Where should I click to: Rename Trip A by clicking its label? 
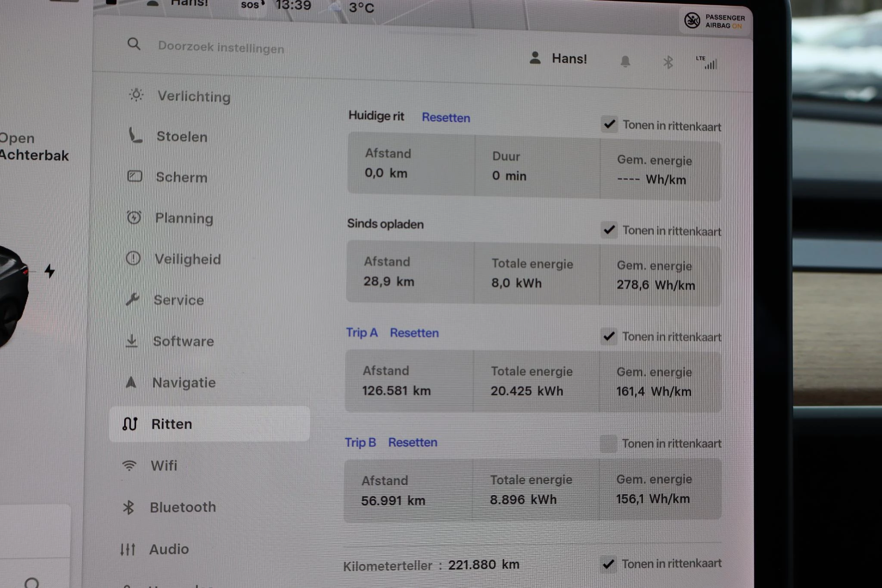pyautogui.click(x=362, y=332)
